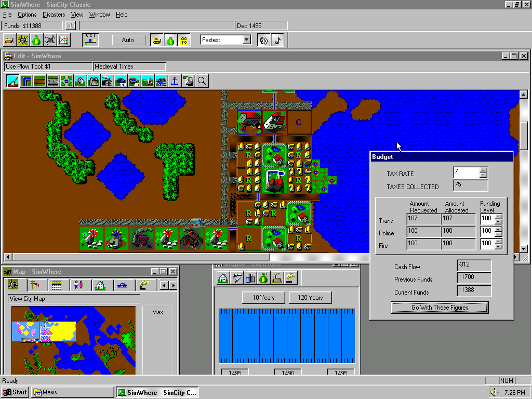Image resolution: width=532 pixels, height=399 pixels.
Task: Select the tool between anchor and magnifier
Action: (188, 81)
